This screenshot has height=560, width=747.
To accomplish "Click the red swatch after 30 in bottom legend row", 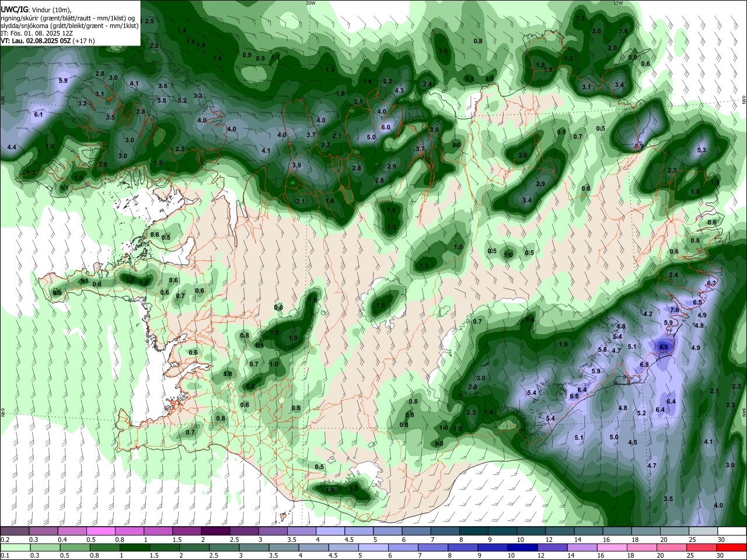I will coord(732,547).
